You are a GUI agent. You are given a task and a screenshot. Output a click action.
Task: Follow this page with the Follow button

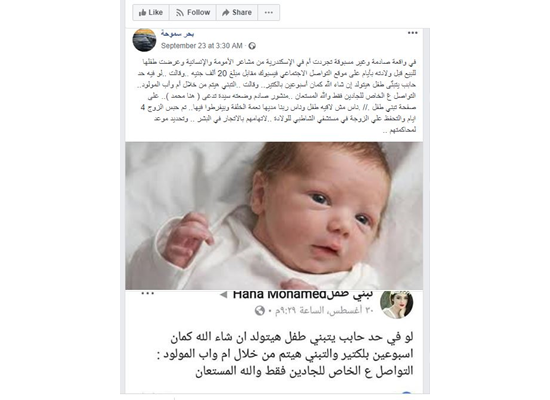193,13
